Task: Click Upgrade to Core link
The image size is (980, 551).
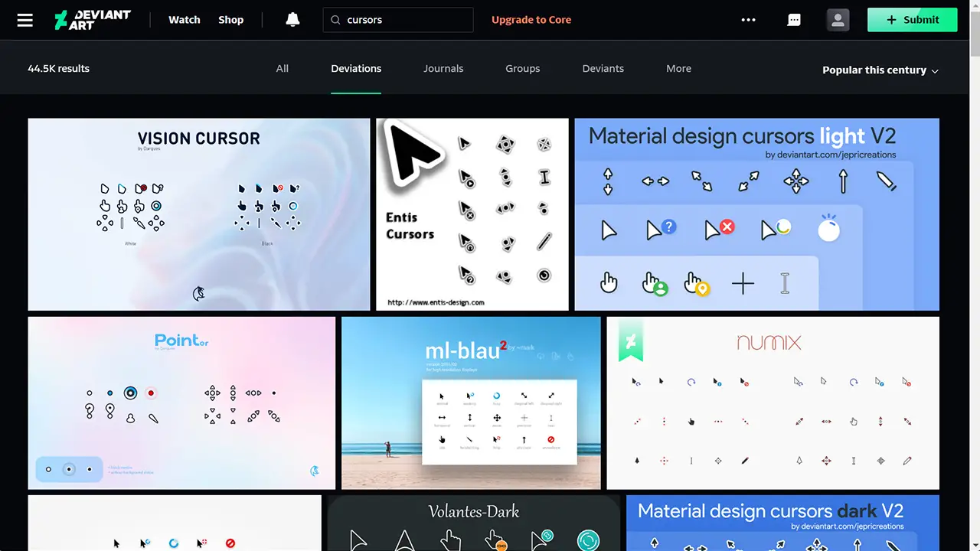Action: pos(531,20)
